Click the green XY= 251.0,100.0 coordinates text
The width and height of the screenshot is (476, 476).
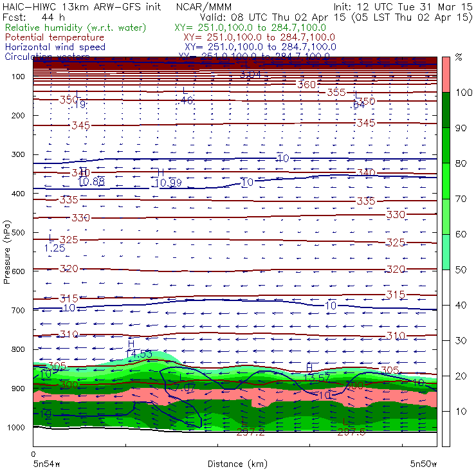pos(250,28)
